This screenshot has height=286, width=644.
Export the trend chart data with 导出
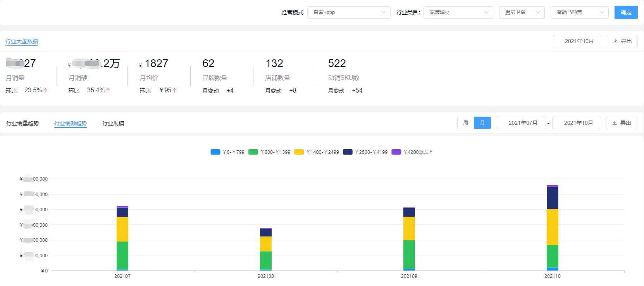tap(622, 123)
